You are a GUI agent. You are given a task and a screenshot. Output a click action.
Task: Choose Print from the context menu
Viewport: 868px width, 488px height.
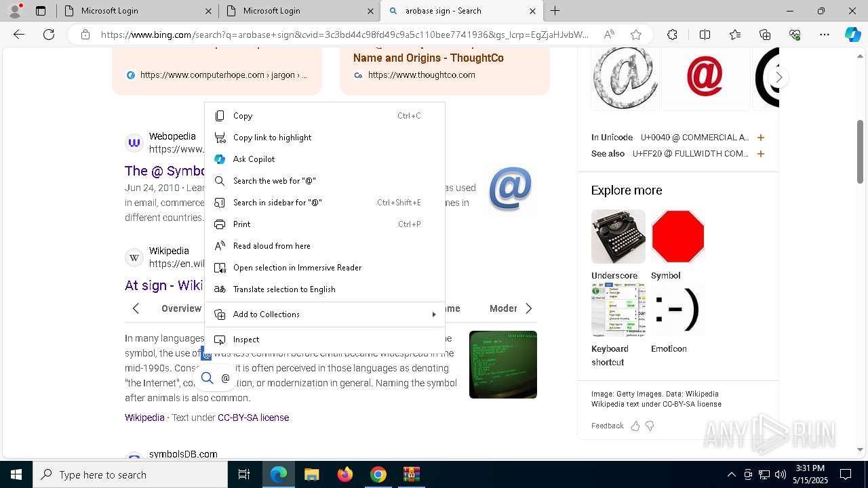(x=325, y=224)
